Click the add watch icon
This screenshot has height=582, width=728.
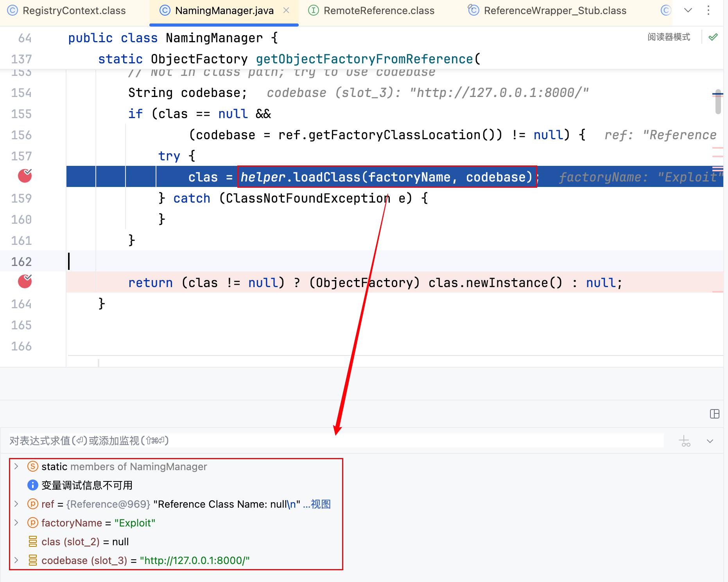tap(685, 441)
